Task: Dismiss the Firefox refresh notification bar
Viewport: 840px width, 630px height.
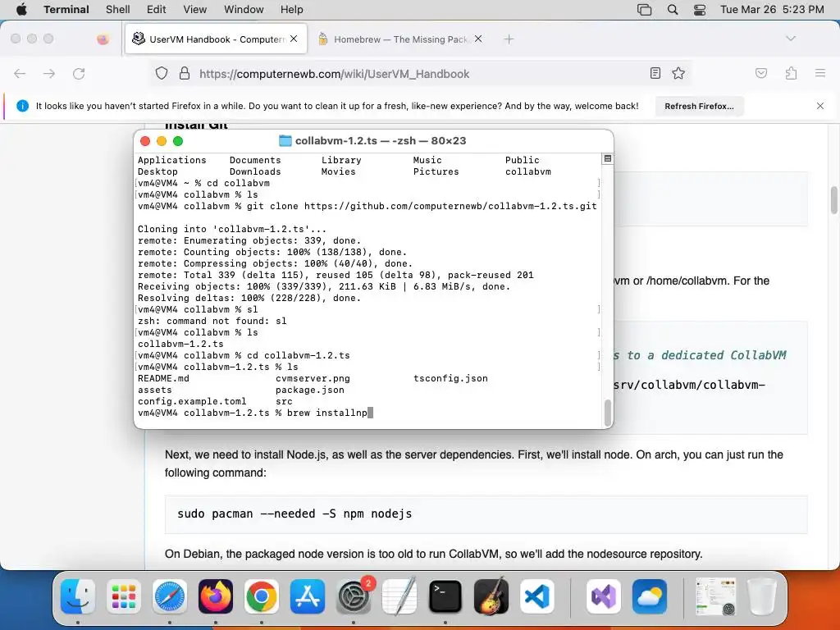Action: coord(820,106)
